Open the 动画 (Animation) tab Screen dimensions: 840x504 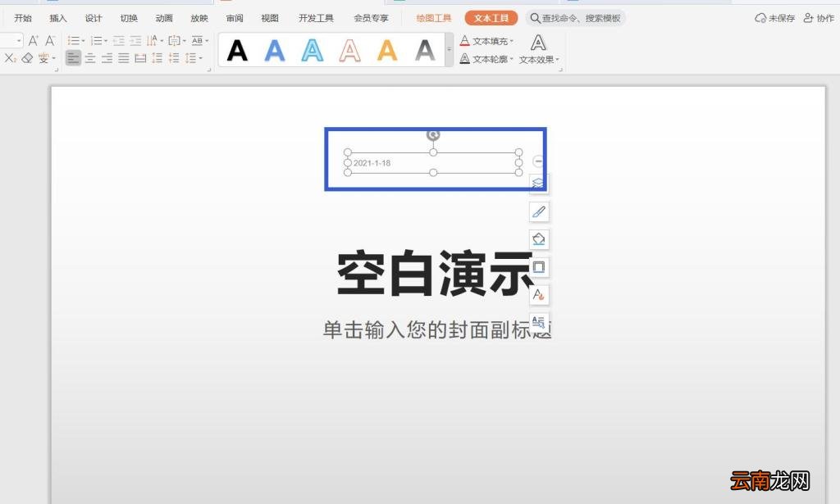[164, 18]
